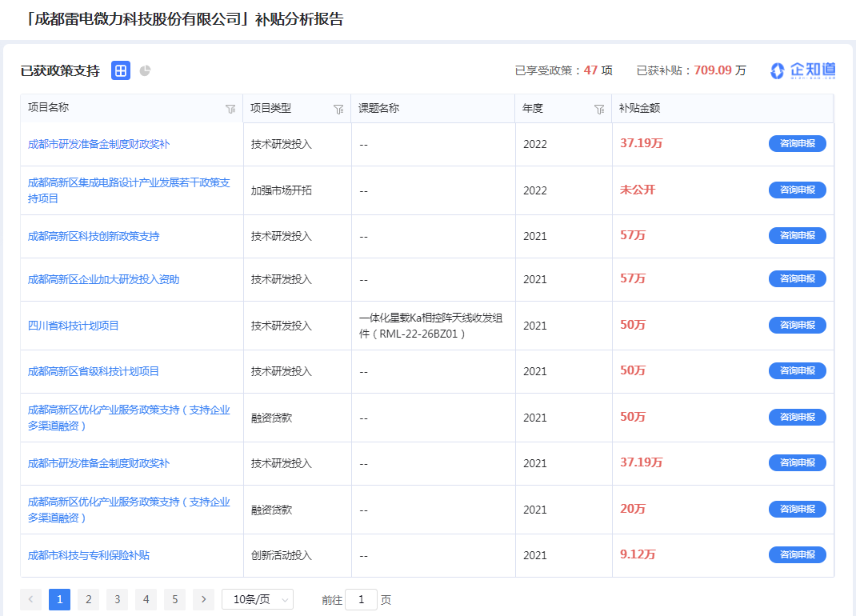Click the 创新活动投入 type cell
Image resolution: width=856 pixels, height=616 pixels.
pyautogui.click(x=281, y=556)
